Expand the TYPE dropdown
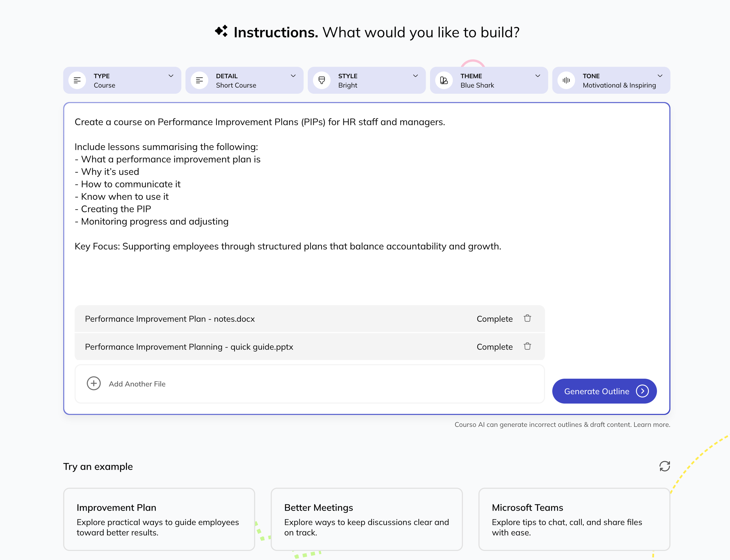 pyautogui.click(x=171, y=76)
